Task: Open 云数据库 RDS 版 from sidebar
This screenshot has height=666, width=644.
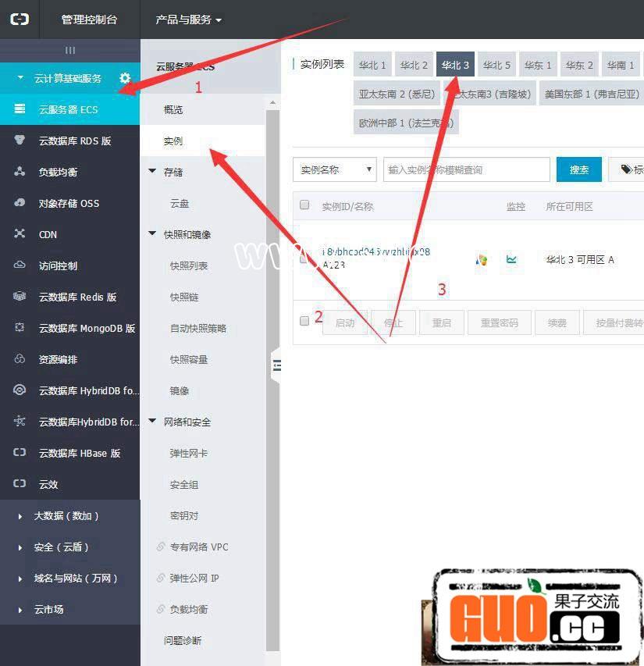Action: [x=74, y=141]
